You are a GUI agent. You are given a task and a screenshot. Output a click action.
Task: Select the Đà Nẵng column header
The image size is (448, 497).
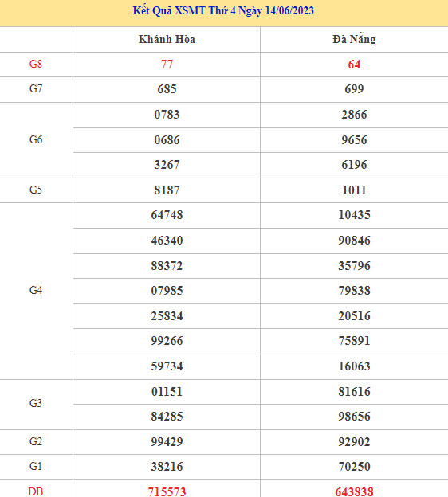[x=354, y=39]
